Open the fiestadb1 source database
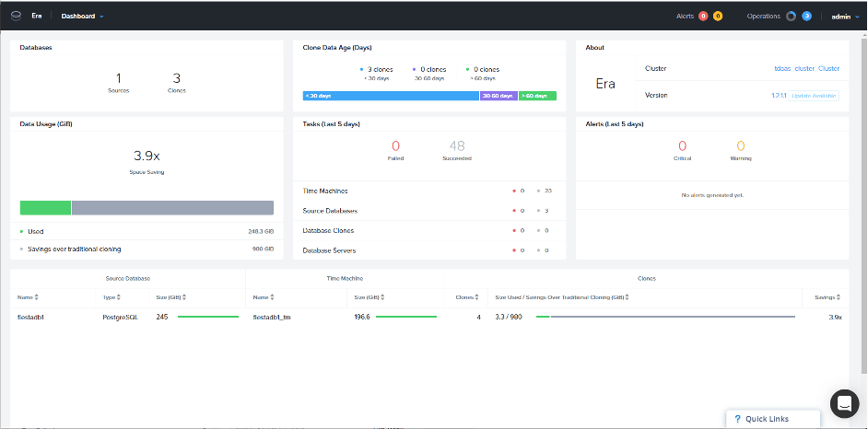868x429 pixels. click(30, 318)
